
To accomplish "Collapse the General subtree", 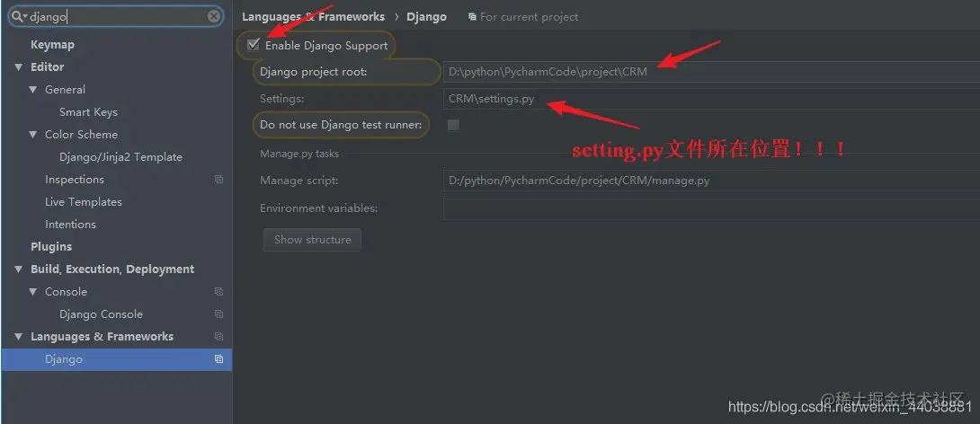I will (x=33, y=89).
